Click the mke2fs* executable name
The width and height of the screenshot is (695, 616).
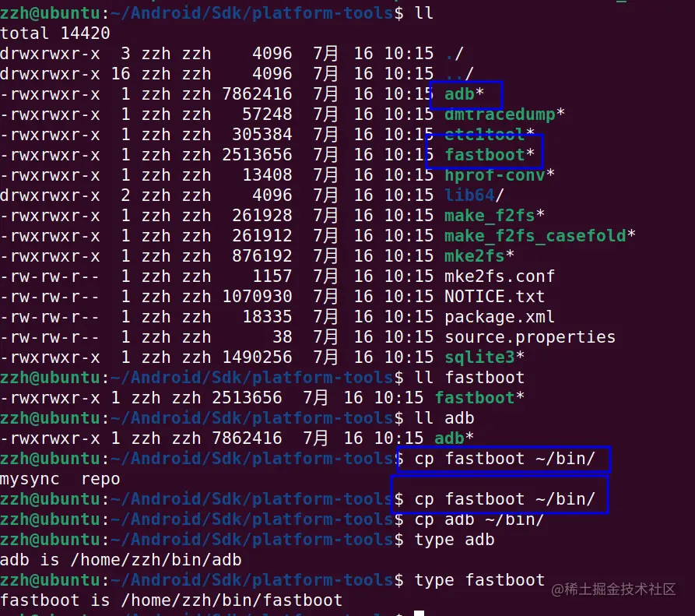click(x=479, y=256)
